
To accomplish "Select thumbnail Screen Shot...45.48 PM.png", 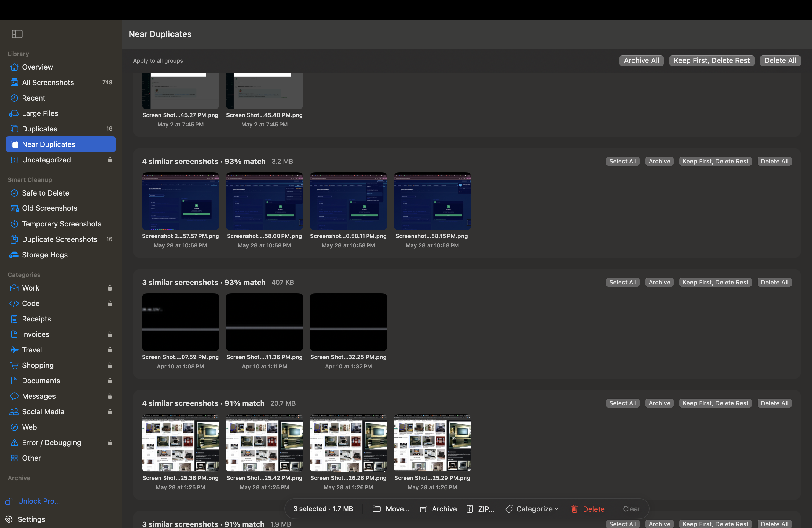I will pos(264,91).
